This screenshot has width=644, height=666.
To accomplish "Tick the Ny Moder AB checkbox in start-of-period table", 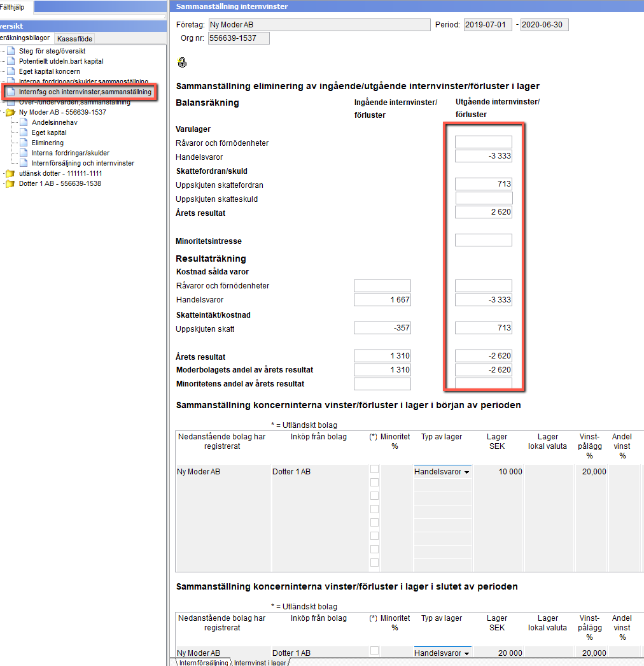I will (x=374, y=469).
